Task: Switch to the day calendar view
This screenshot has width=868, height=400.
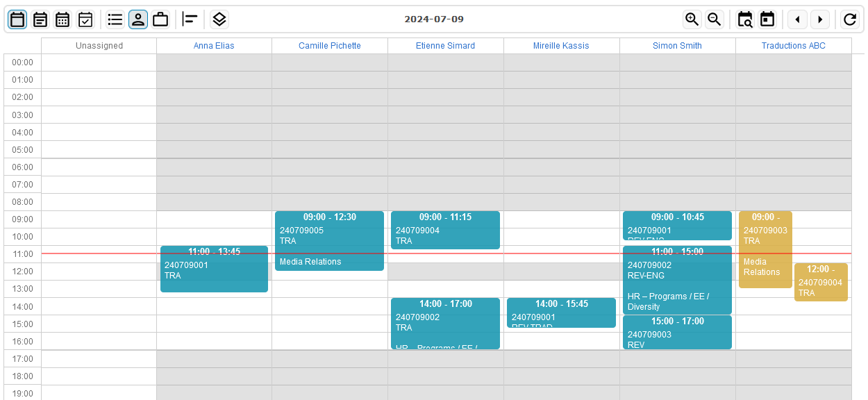Action: pos(18,19)
